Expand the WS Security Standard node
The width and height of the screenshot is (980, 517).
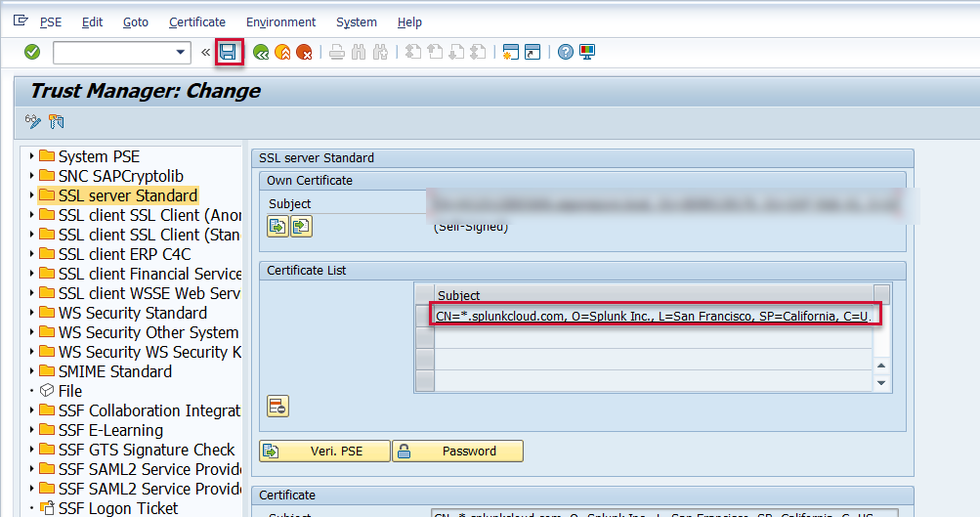click(x=32, y=313)
